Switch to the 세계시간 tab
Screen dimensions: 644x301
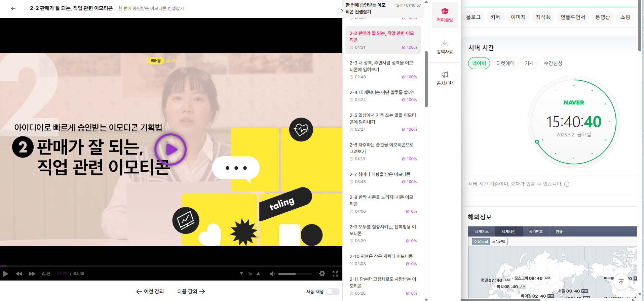(508, 231)
